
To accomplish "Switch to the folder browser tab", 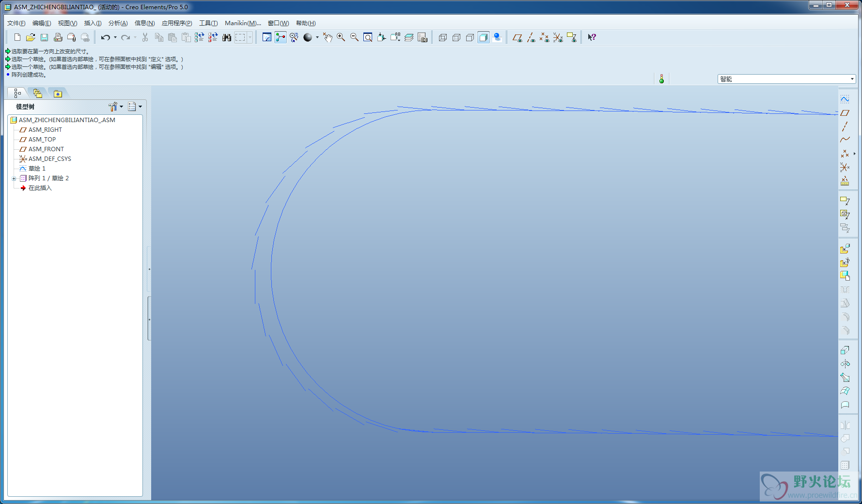I will click(37, 93).
